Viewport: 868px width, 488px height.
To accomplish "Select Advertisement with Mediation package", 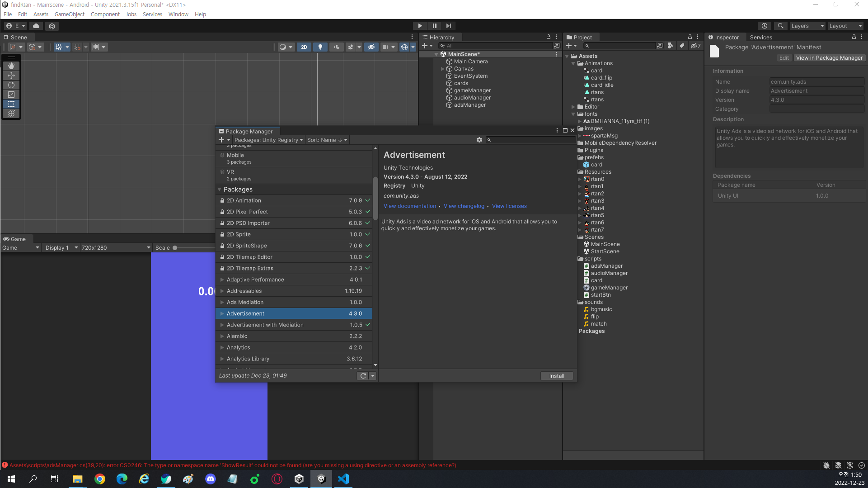I will 294,325.
